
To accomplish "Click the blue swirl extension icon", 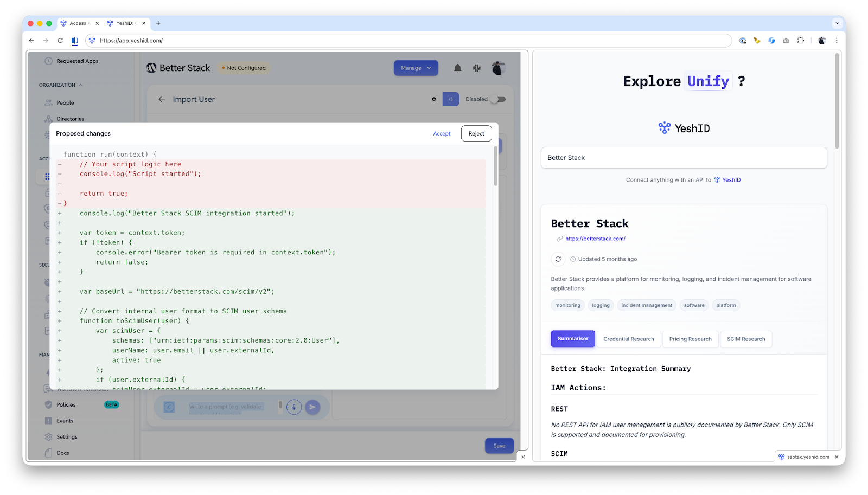I will point(771,41).
